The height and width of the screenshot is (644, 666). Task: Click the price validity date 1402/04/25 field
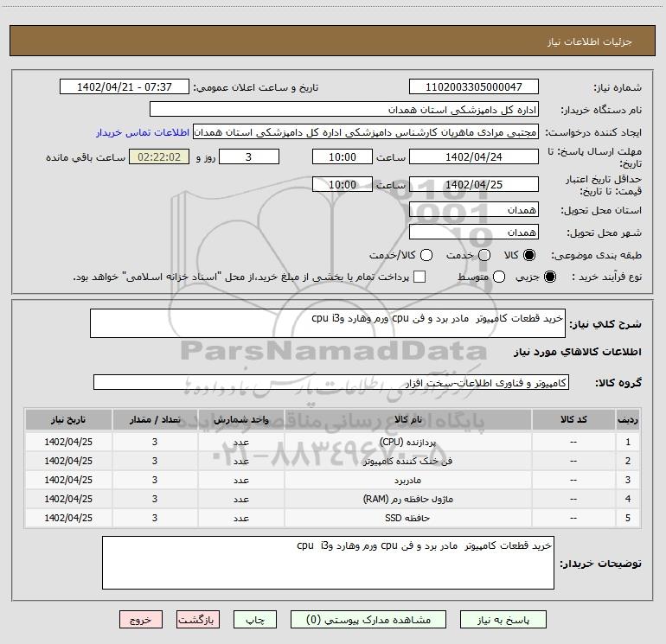point(474,184)
